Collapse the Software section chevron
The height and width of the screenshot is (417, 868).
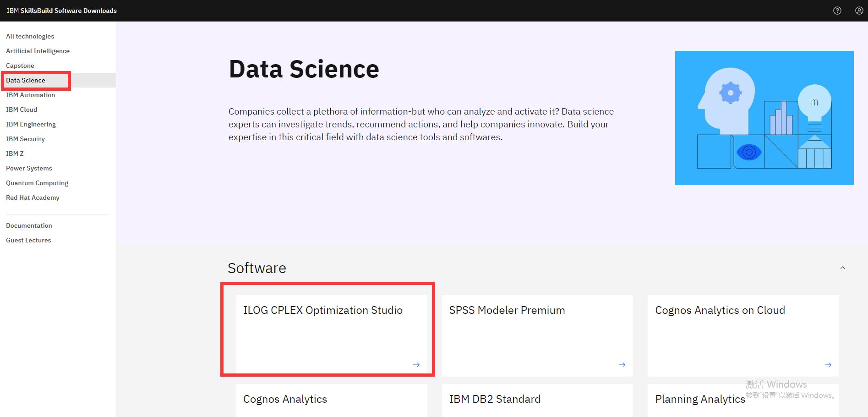pos(843,268)
